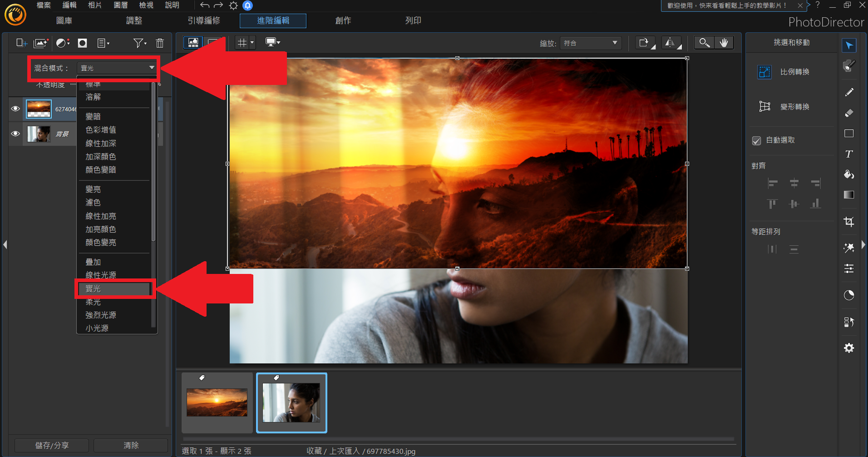Open settings gear in right toolbar
The height and width of the screenshot is (457, 868).
click(848, 348)
